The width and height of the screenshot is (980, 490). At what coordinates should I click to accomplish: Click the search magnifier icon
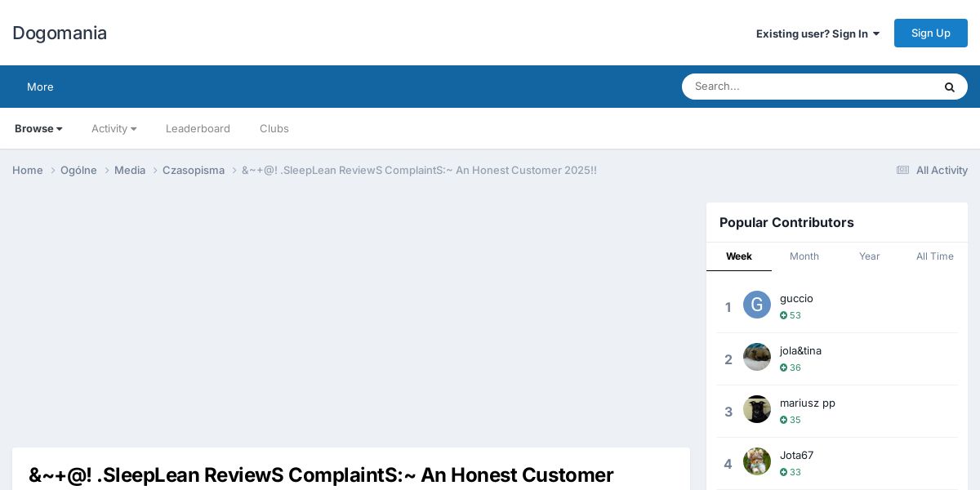pyautogui.click(x=949, y=87)
